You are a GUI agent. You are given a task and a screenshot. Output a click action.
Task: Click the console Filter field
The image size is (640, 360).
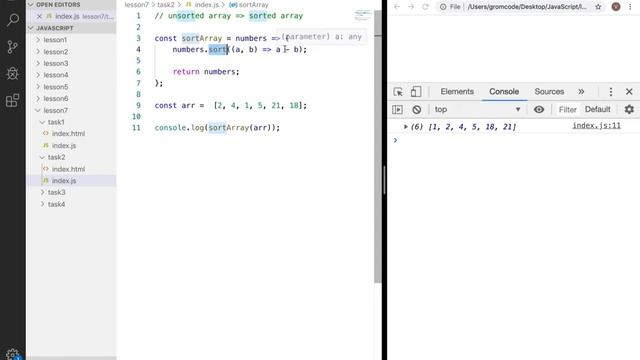567,109
